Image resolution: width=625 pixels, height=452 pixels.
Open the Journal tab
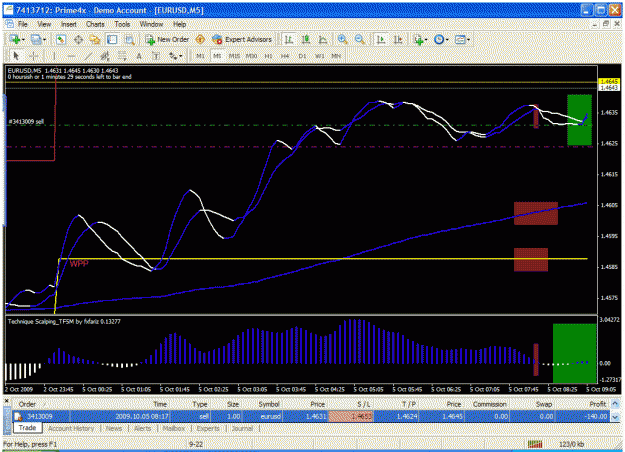[x=242, y=428]
